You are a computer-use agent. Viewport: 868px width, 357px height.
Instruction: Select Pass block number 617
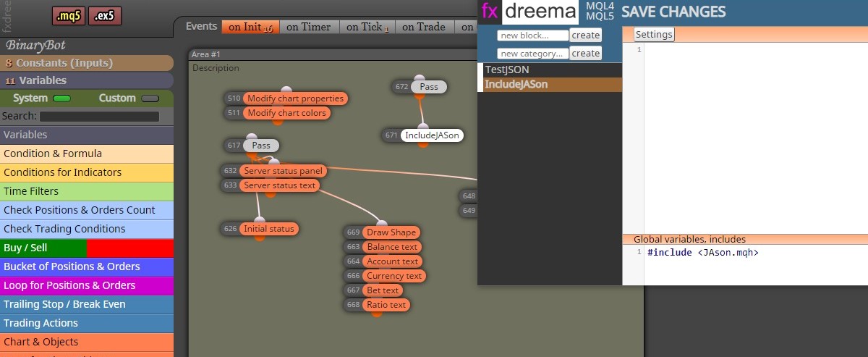pos(261,146)
